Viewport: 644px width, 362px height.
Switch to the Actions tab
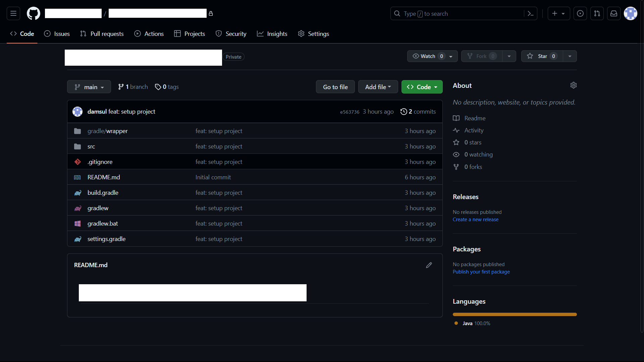149,34
